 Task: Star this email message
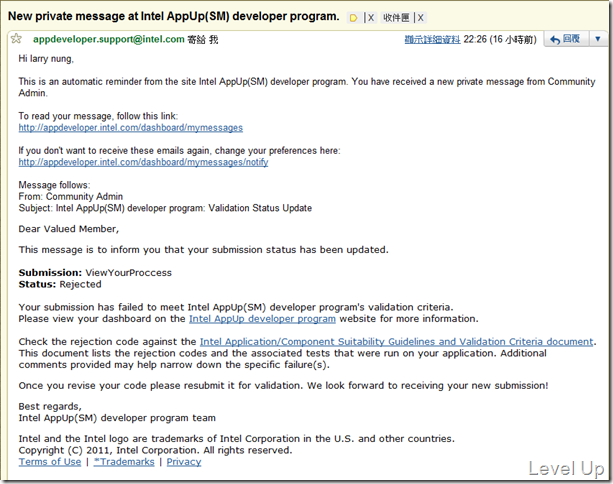[16, 39]
